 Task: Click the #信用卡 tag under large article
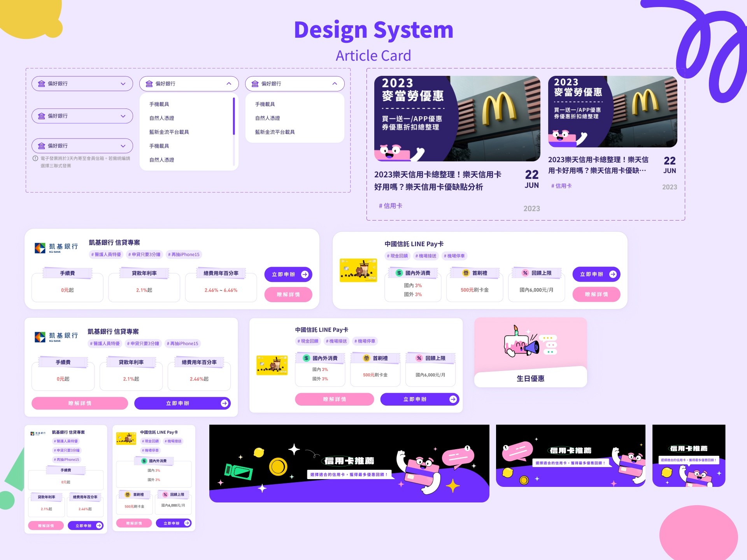click(391, 206)
